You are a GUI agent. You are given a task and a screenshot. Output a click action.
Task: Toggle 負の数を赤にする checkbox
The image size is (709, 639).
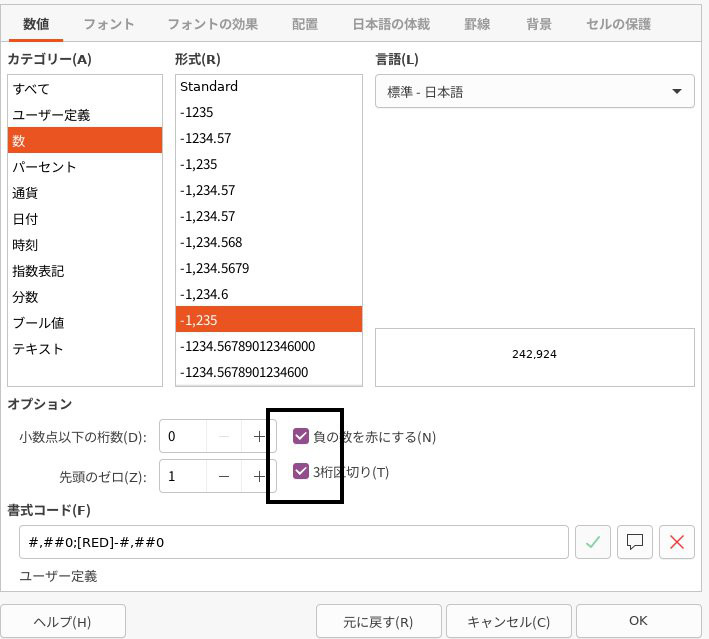click(301, 436)
